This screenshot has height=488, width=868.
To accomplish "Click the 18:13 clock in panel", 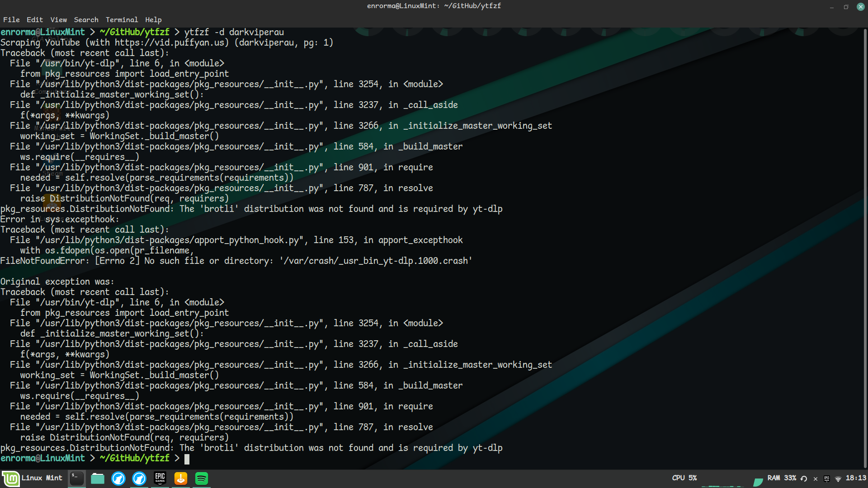I will coord(856,478).
